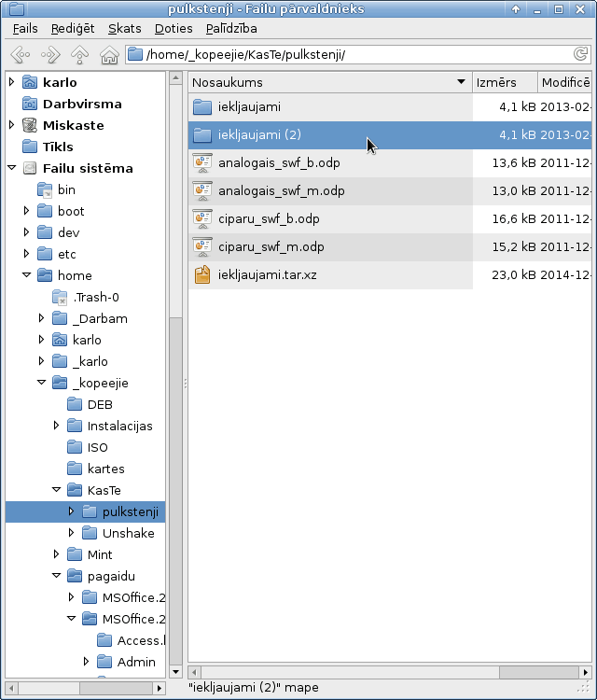Click the analogais_swf_b.odp presentation icon
The image size is (597, 700).
pos(202,163)
